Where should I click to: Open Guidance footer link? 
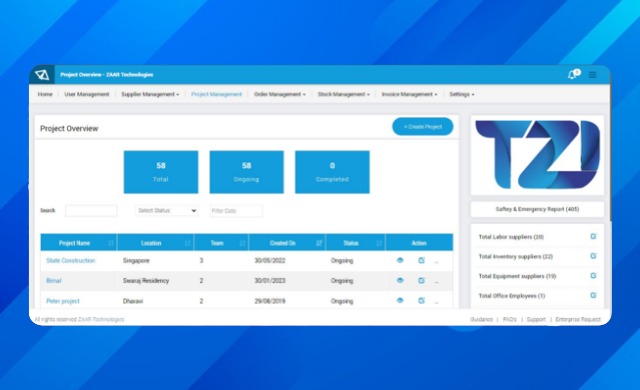point(482,319)
